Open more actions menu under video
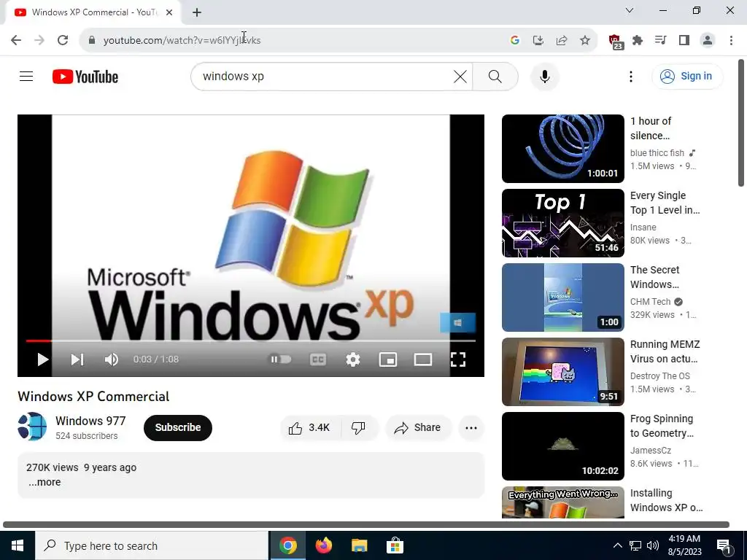 [471, 427]
